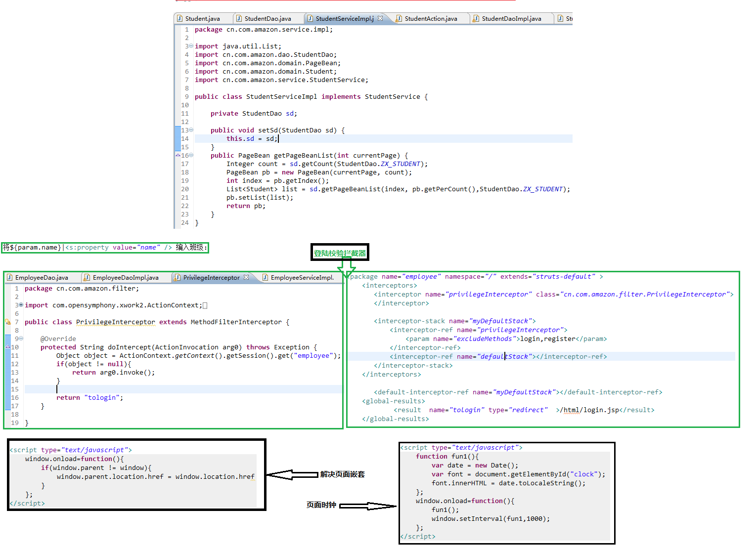This screenshot has width=756, height=551.
Task: Click 'import cn.com.amazon.domain.PageBean;' line
Action: click(267, 63)
